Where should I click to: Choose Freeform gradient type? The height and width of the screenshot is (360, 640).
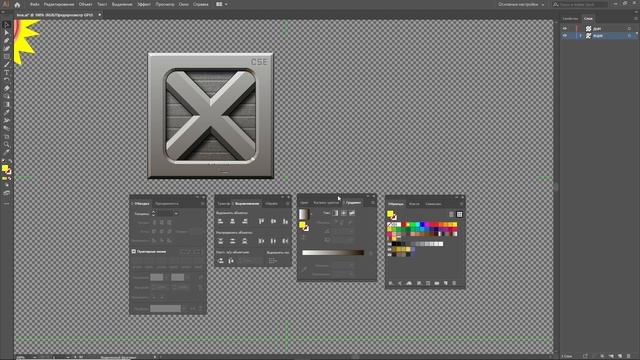tap(352, 213)
